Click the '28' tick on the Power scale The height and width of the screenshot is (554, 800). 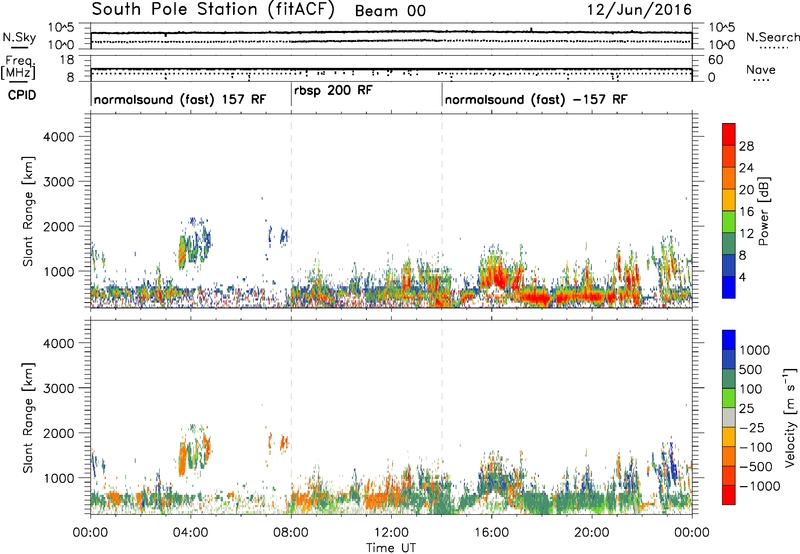(x=746, y=146)
